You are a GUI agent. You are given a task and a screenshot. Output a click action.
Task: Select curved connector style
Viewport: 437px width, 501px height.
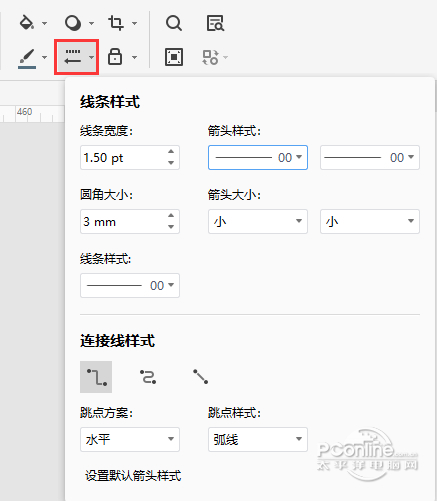click(148, 377)
